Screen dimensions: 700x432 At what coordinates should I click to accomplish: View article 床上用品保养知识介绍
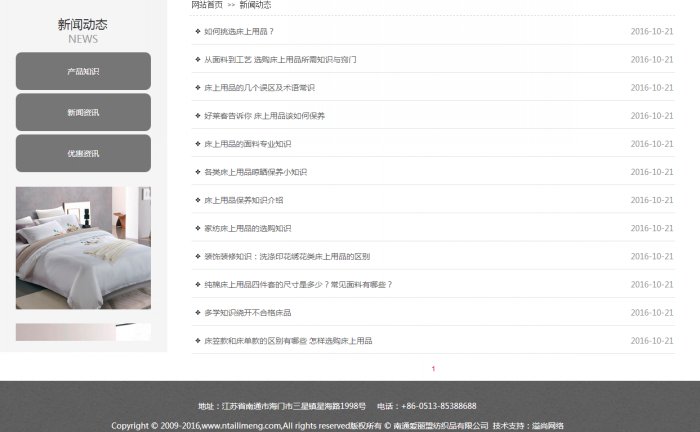point(243,200)
